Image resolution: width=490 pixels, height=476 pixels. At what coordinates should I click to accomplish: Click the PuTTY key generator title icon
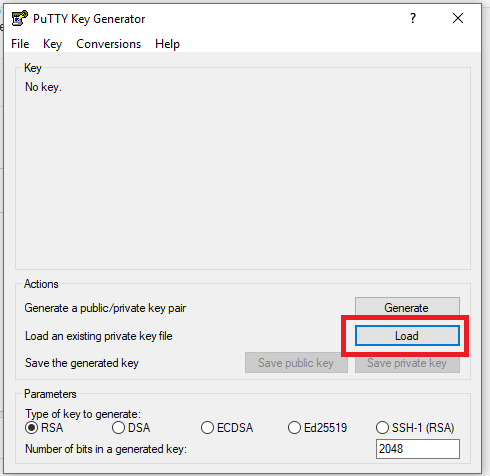tap(19, 18)
